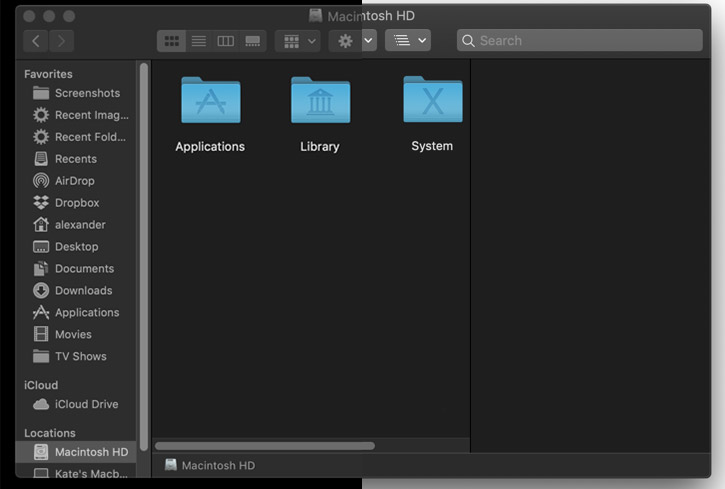Go back with the left arrow button
Screen dimensions: 725x489
[36, 41]
